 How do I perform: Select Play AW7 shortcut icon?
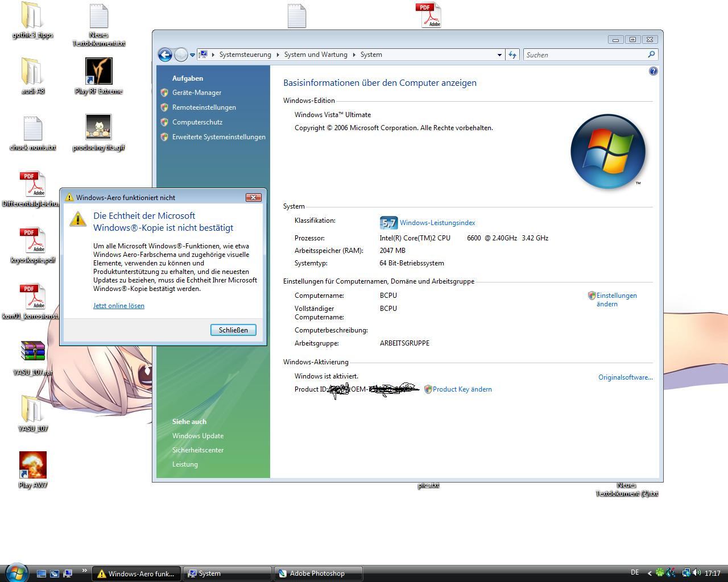[x=32, y=470]
